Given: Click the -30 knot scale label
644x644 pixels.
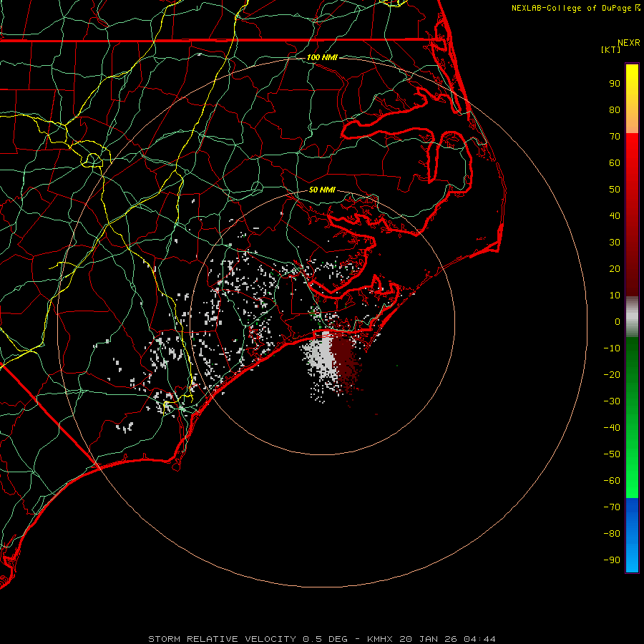Looking at the screenshot, I should [612, 401].
